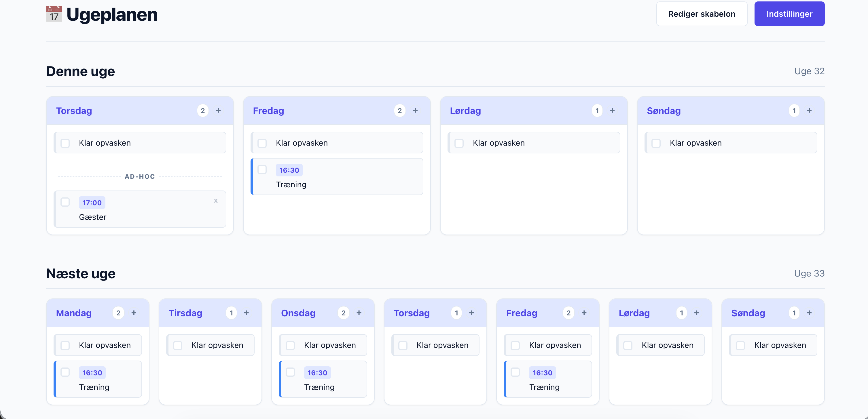Click the Onsdag heading

click(298, 313)
